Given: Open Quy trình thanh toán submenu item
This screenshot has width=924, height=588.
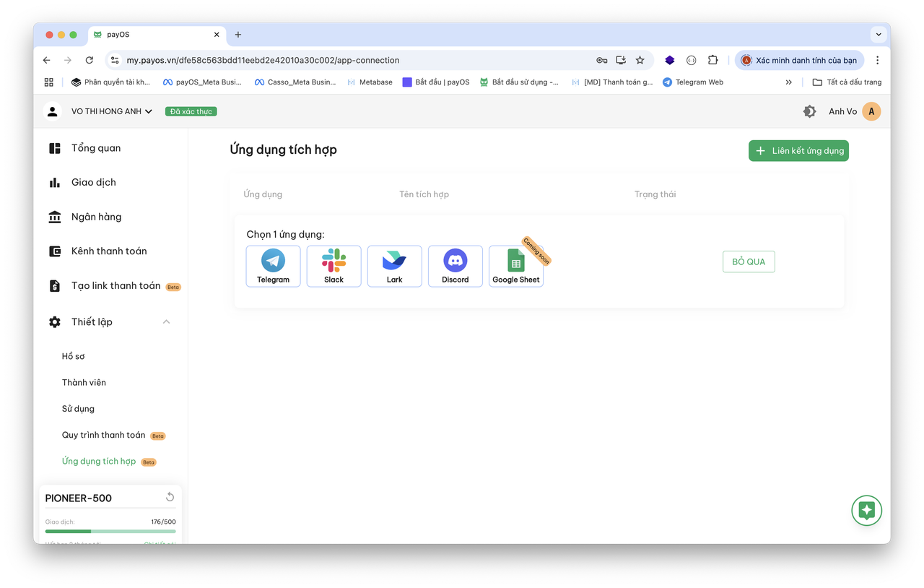Looking at the screenshot, I should click(x=103, y=435).
